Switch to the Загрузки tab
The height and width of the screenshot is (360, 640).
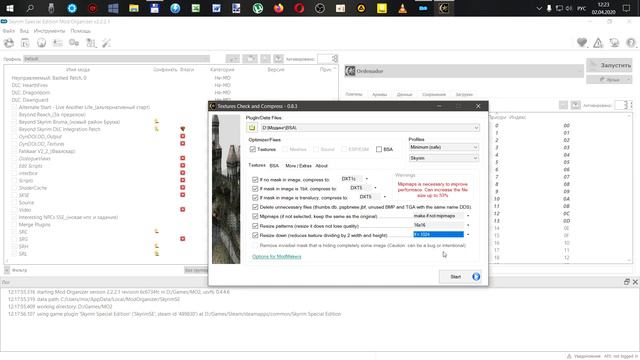[464, 94]
